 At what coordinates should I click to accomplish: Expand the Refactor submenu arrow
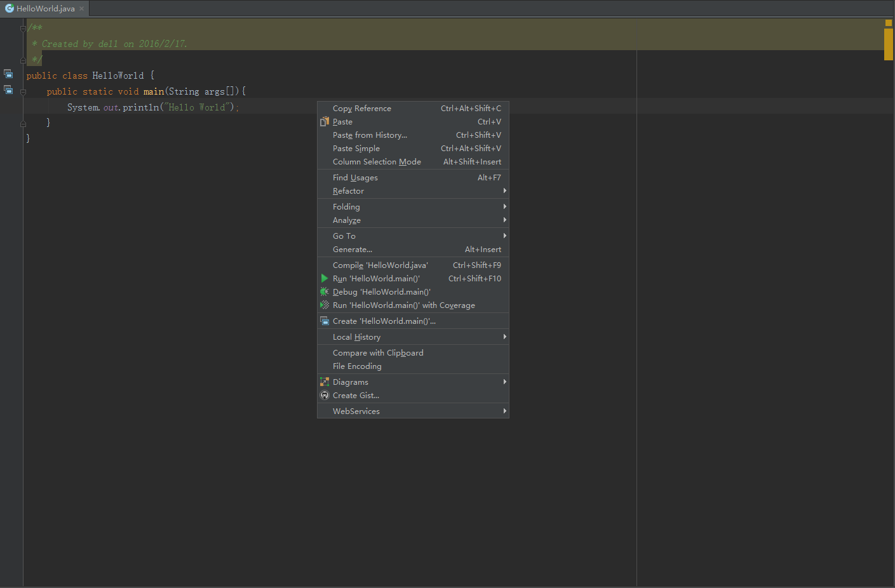(x=505, y=190)
